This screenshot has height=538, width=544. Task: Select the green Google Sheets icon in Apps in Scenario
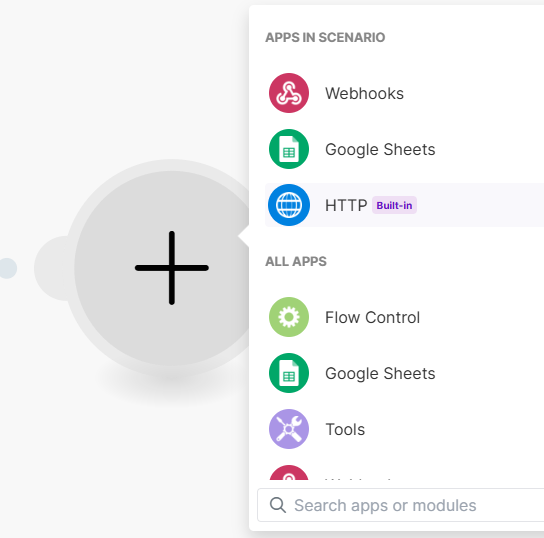point(289,149)
